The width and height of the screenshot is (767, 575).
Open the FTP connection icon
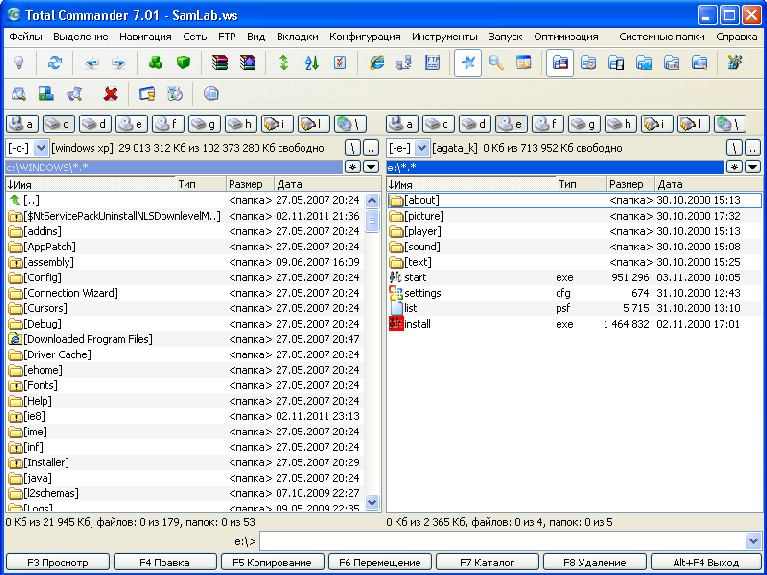pos(432,63)
